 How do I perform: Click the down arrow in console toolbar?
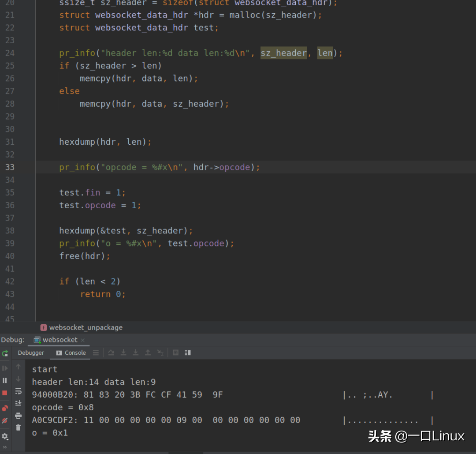click(18, 379)
